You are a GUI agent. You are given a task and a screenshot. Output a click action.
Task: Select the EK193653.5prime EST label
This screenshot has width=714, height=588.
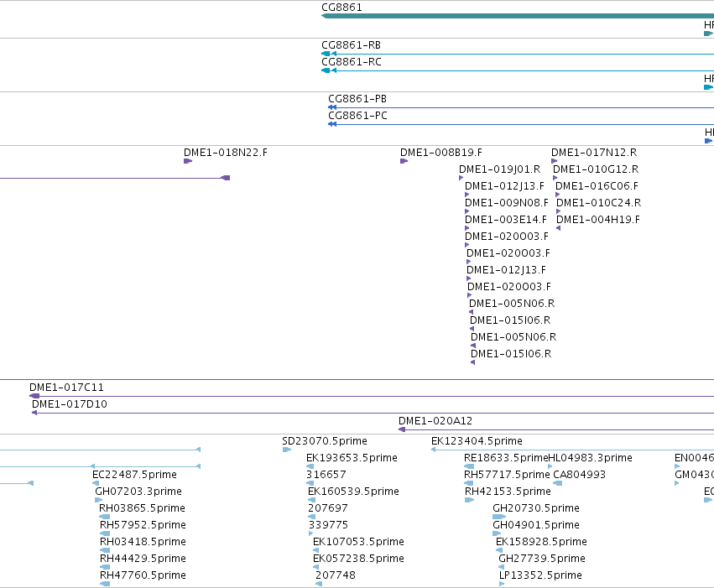352,458
